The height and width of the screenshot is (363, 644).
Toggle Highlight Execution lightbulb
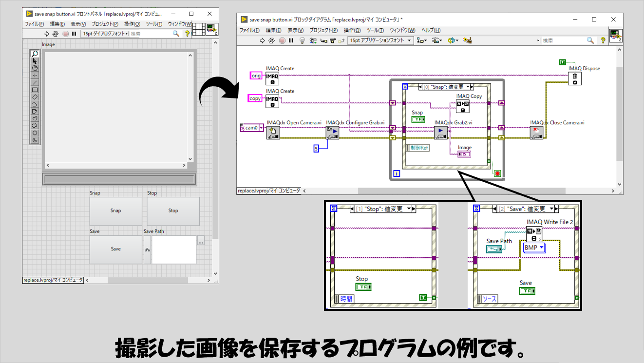pos(302,40)
